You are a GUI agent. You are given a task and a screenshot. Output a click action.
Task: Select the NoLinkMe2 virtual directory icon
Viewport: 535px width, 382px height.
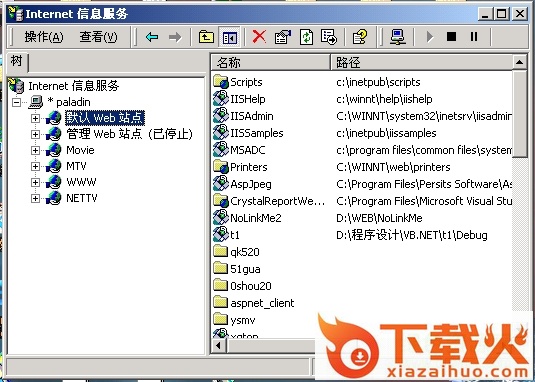coord(221,218)
